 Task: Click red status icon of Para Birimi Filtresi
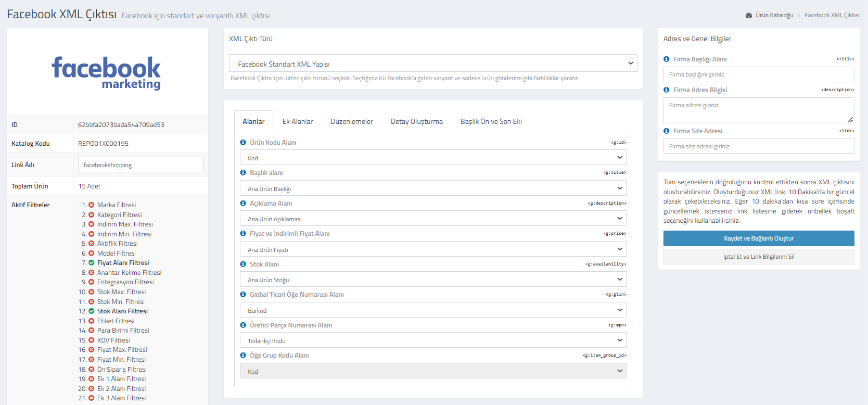coord(92,330)
